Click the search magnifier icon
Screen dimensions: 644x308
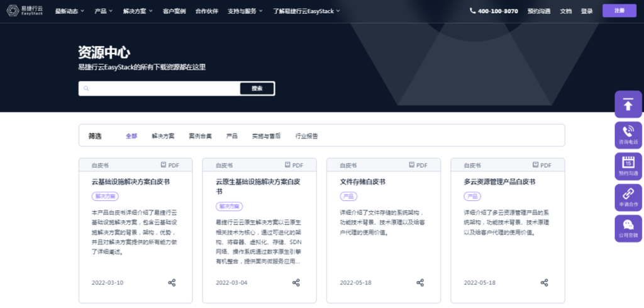coord(86,88)
